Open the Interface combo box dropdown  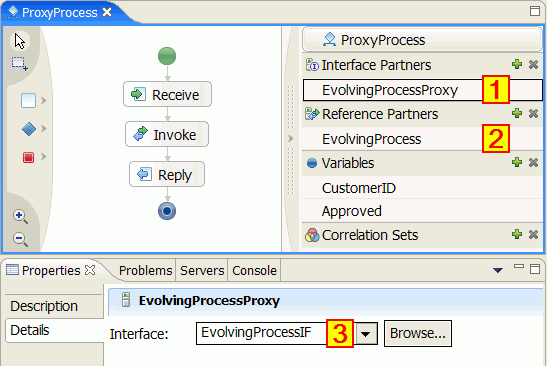pyautogui.click(x=366, y=334)
